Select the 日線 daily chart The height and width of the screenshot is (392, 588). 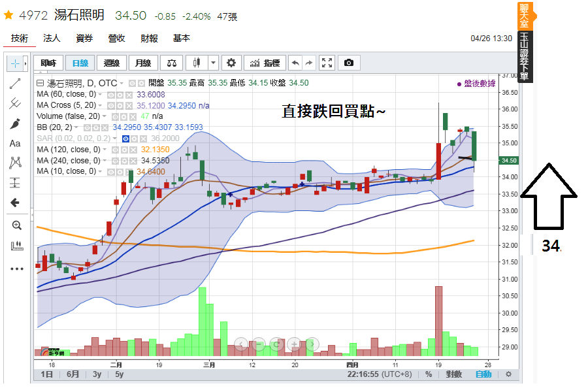(x=80, y=63)
